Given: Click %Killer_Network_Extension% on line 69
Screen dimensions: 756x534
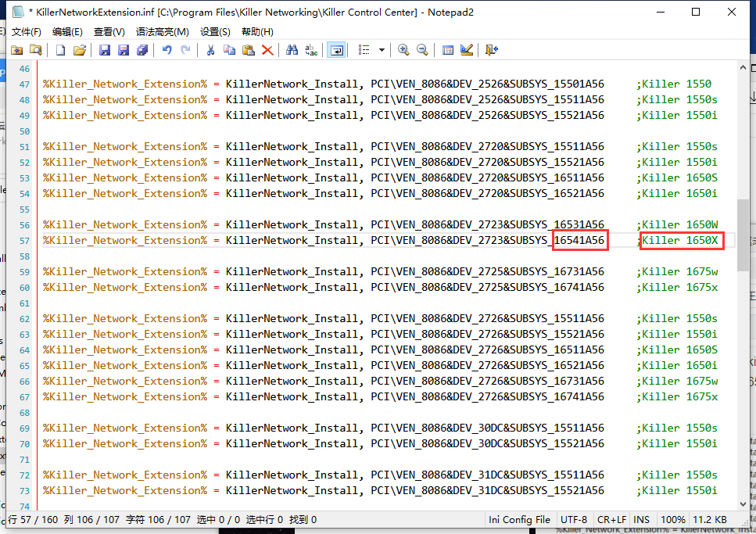Looking at the screenshot, I should [125, 428].
